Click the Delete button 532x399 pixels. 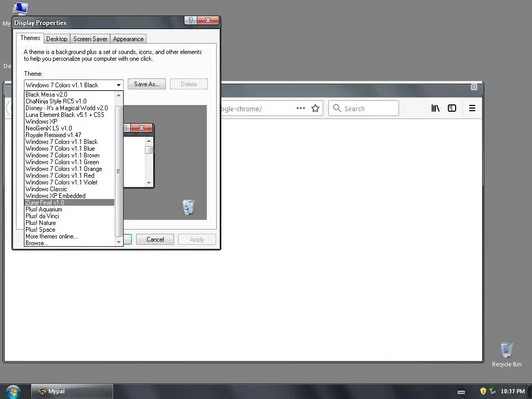click(189, 84)
